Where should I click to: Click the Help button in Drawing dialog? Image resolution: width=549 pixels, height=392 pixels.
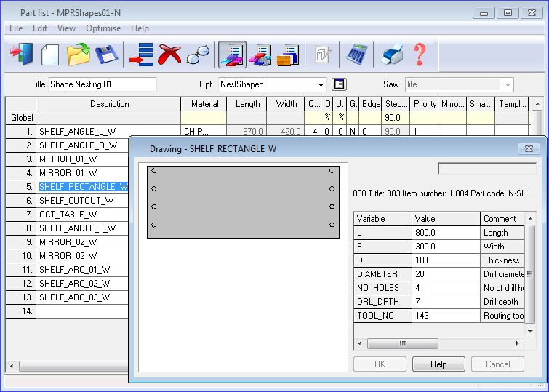pyautogui.click(x=438, y=364)
